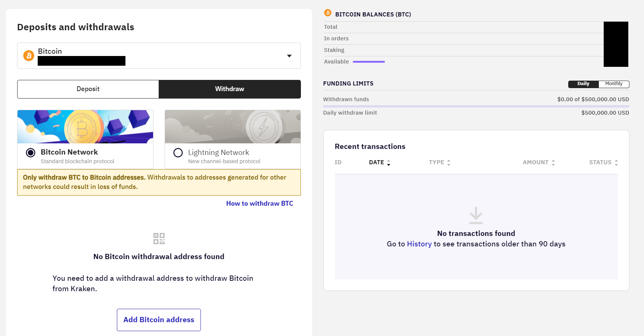Click the Bitcoin Network banner image
Image resolution: width=644 pixels, height=336 pixels.
pos(85,127)
